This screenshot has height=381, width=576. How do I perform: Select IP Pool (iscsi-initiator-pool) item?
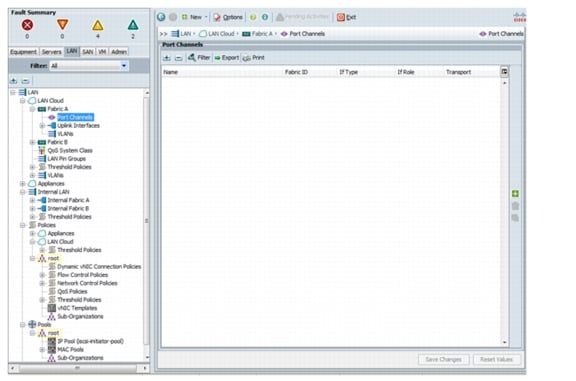tap(90, 341)
